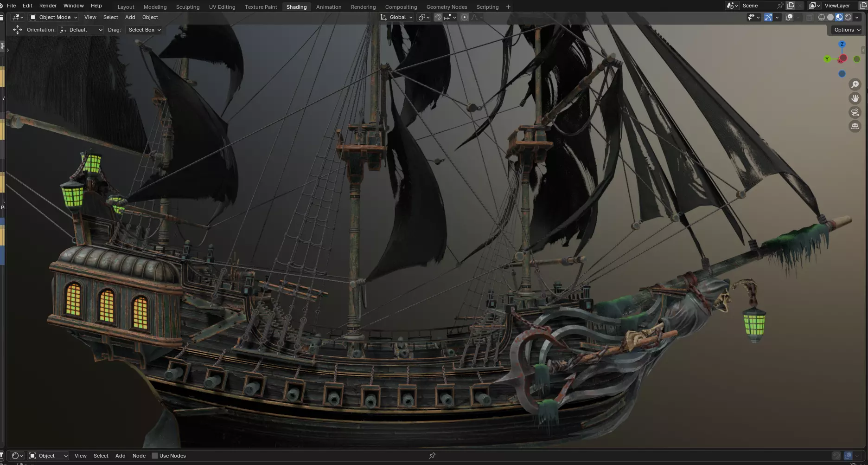This screenshot has height=465, width=868.
Task: Toggle the shader editor pin icon
Action: [432, 456]
